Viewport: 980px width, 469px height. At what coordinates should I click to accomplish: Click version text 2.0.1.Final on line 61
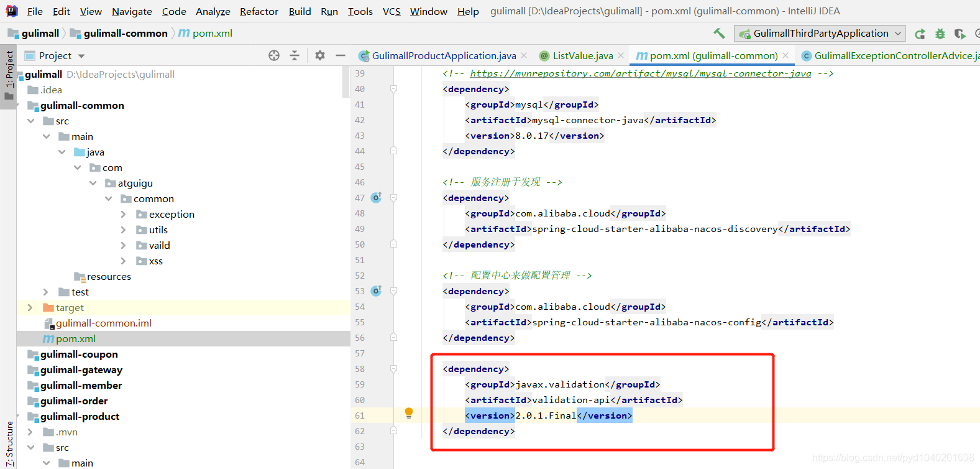(546, 416)
